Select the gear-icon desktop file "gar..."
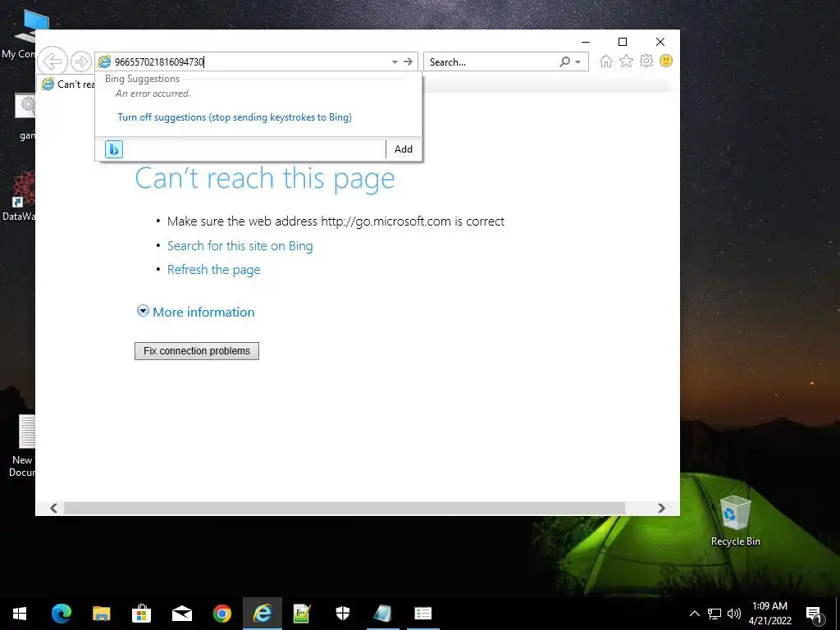Image resolution: width=840 pixels, height=630 pixels. coord(25,117)
